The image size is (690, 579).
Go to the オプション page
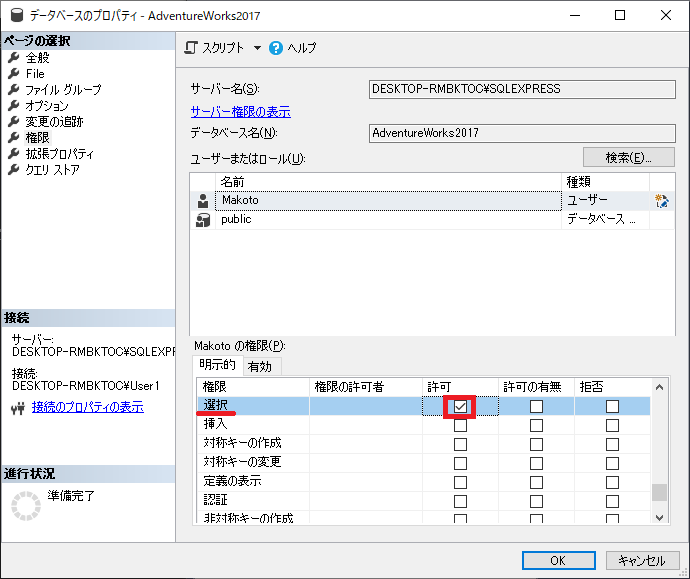tap(47, 106)
